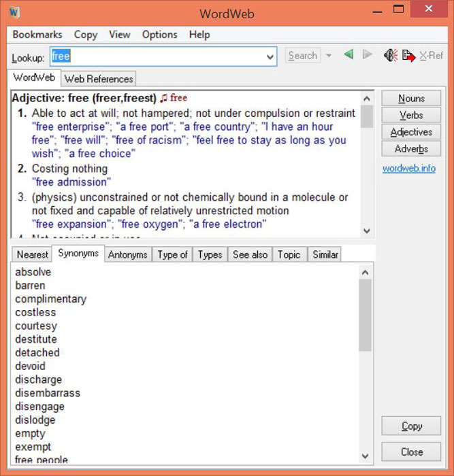This screenshot has width=454, height=476.
Task: Open the wordweb.info link
Action: pyautogui.click(x=408, y=168)
